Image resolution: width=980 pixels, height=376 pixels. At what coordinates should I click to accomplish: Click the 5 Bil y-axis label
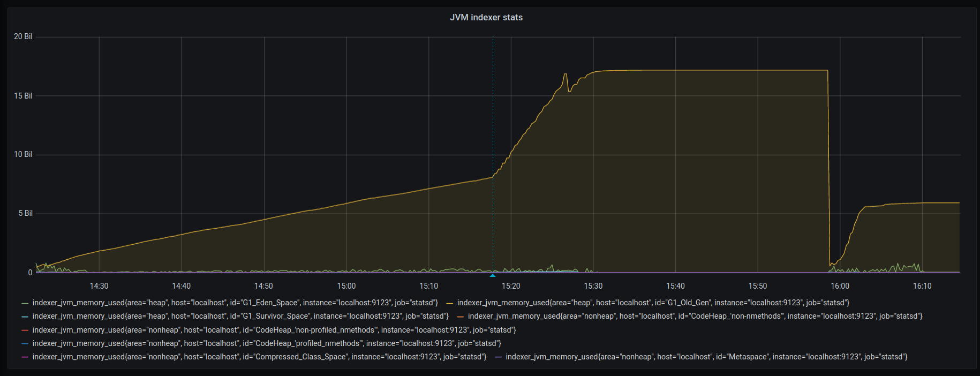point(26,213)
